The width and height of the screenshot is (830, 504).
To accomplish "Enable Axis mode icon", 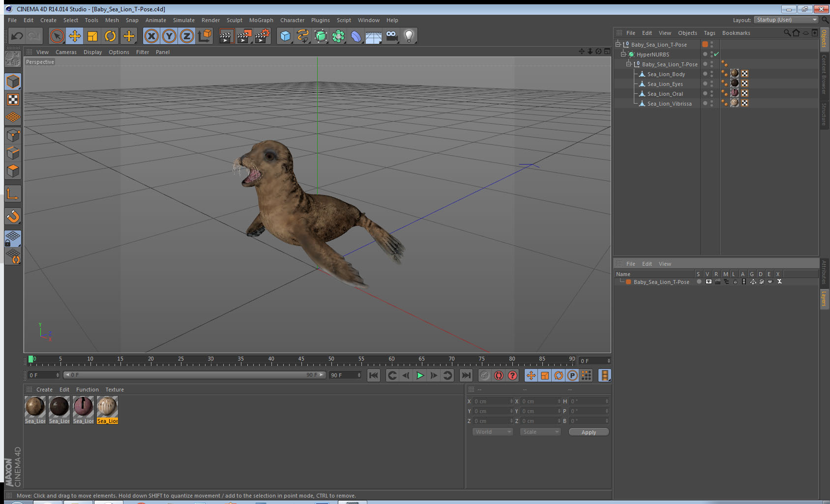I will coord(13,194).
